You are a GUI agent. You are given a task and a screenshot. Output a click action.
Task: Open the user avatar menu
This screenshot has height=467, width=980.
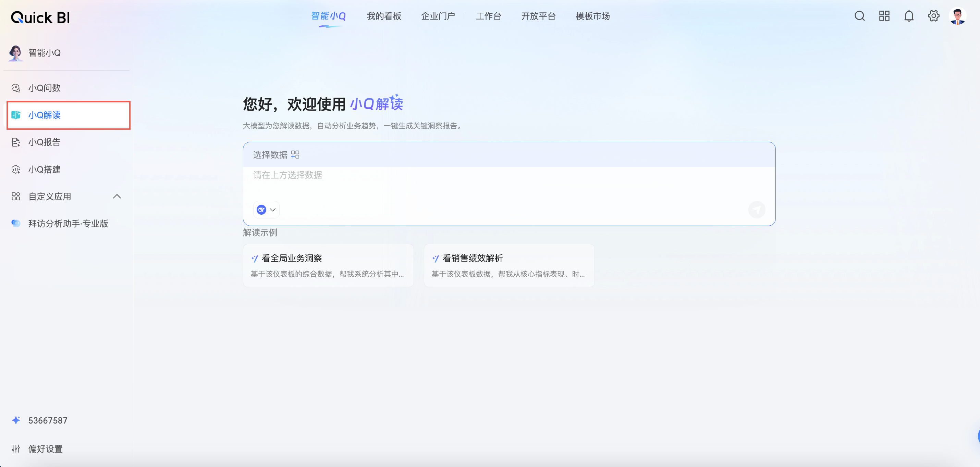tap(957, 16)
